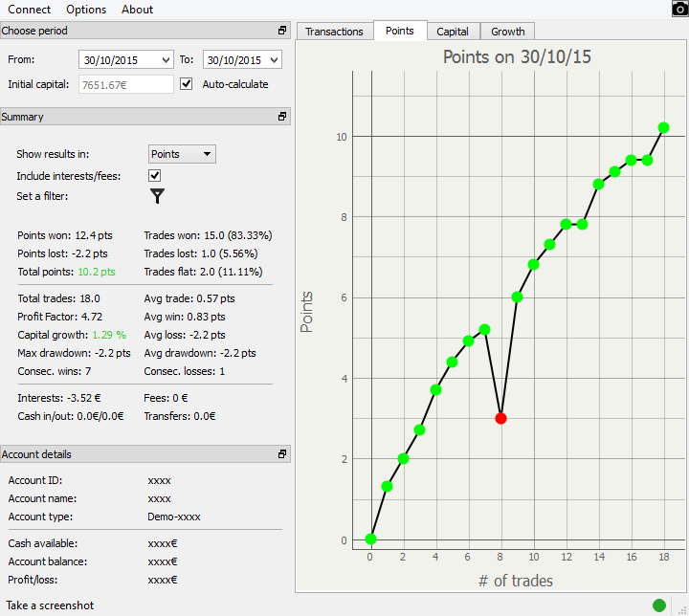Switch to the Growth tab
Image resolution: width=689 pixels, height=616 pixels.
tap(507, 32)
